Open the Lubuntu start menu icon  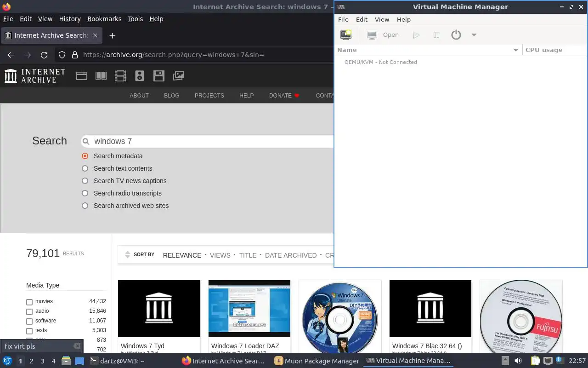click(x=7, y=361)
